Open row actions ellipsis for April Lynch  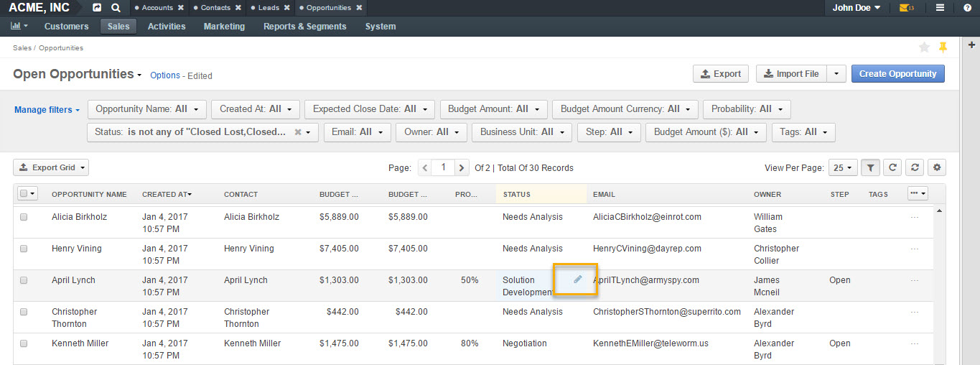[914, 280]
